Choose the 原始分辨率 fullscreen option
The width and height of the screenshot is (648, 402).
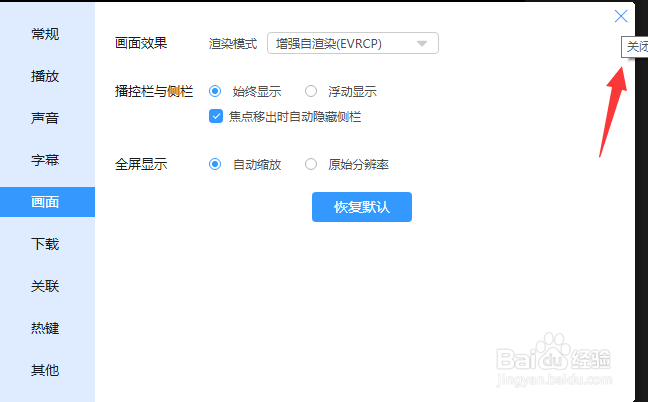click(x=311, y=164)
